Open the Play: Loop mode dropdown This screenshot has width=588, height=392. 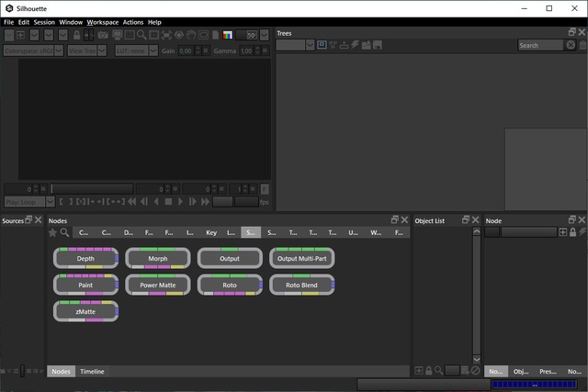pyautogui.click(x=28, y=201)
